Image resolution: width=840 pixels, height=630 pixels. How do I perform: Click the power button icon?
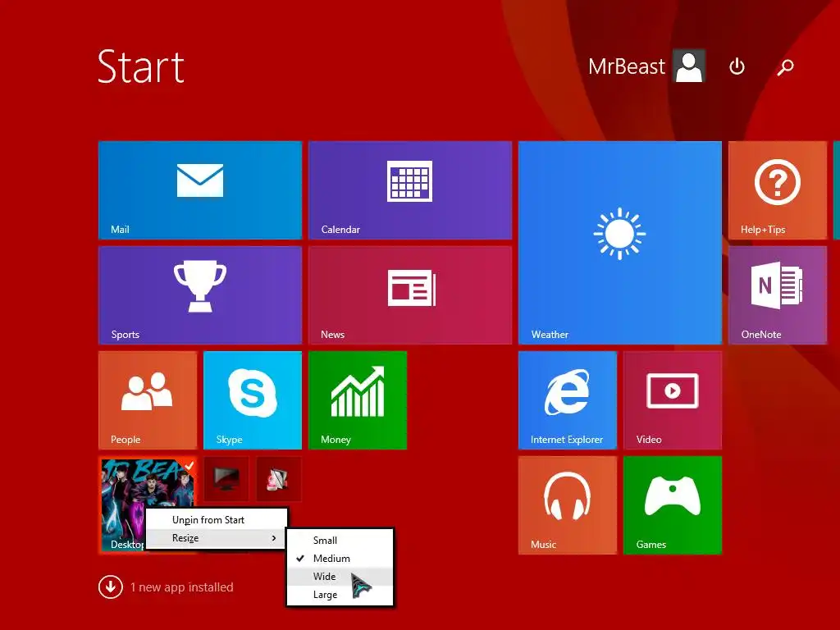pos(737,67)
